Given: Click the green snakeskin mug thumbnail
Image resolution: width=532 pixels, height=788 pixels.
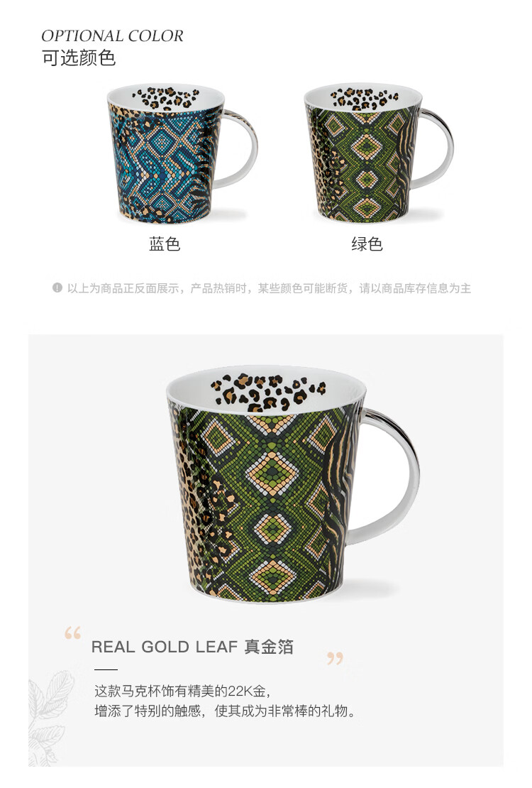Looking at the screenshot, I should (x=378, y=152).
